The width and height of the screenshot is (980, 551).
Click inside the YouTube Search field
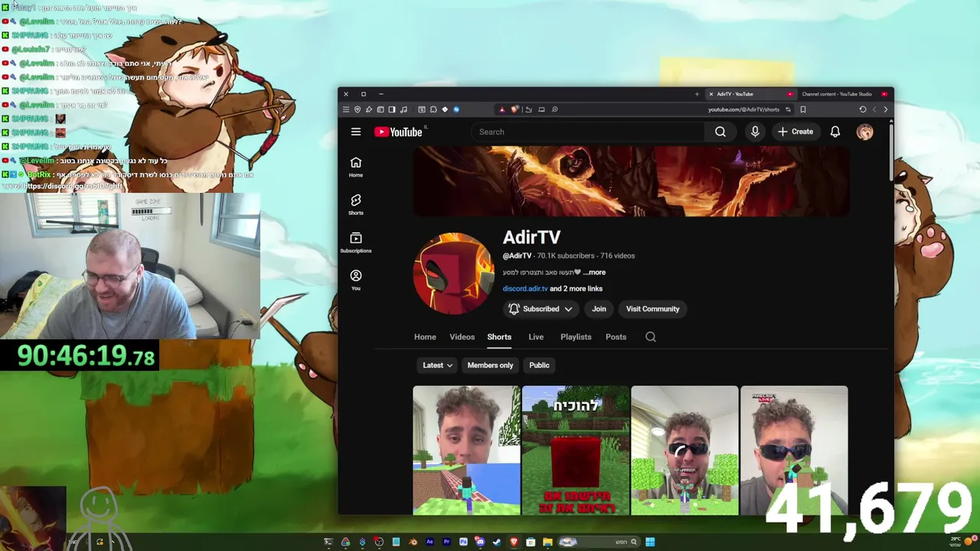pos(588,132)
